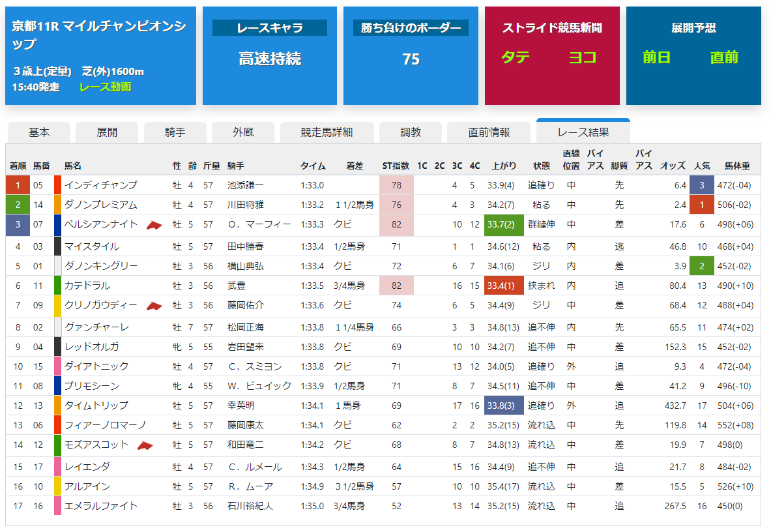
Task: Click jockey name W. ビュイック
Action: click(259, 386)
